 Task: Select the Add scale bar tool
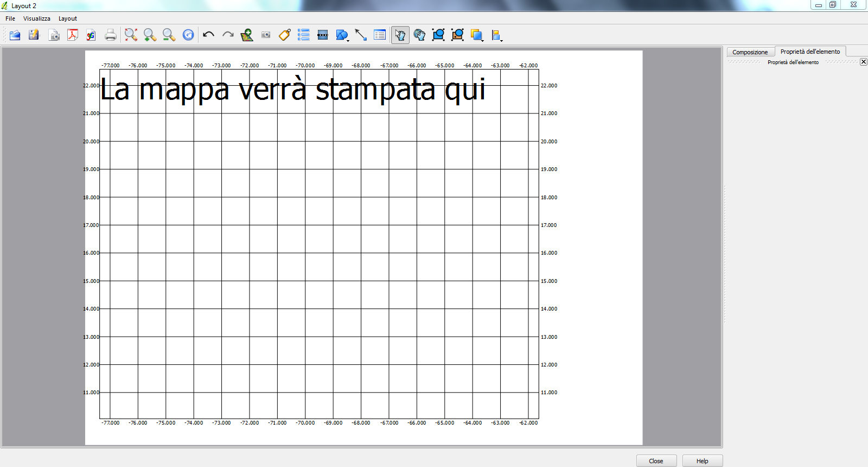click(x=323, y=35)
